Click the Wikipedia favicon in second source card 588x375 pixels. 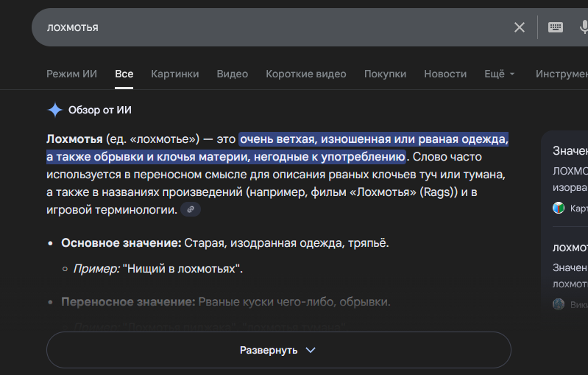coord(559,304)
